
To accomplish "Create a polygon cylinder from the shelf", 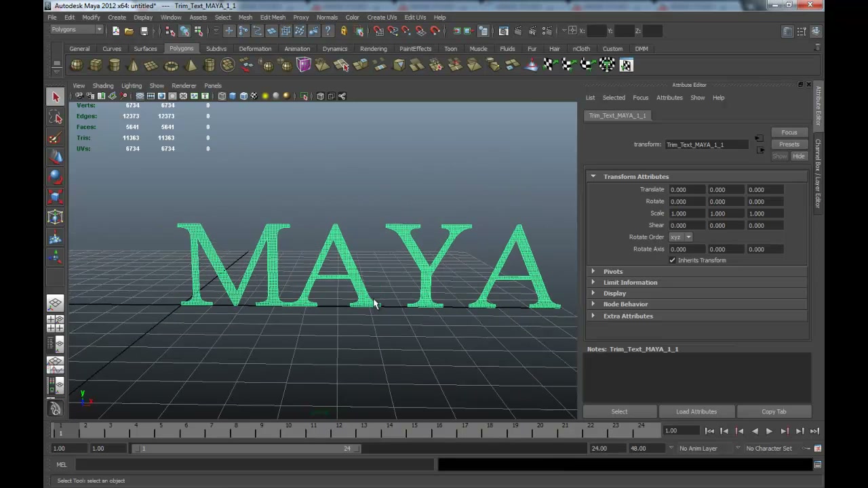I will 115,65.
